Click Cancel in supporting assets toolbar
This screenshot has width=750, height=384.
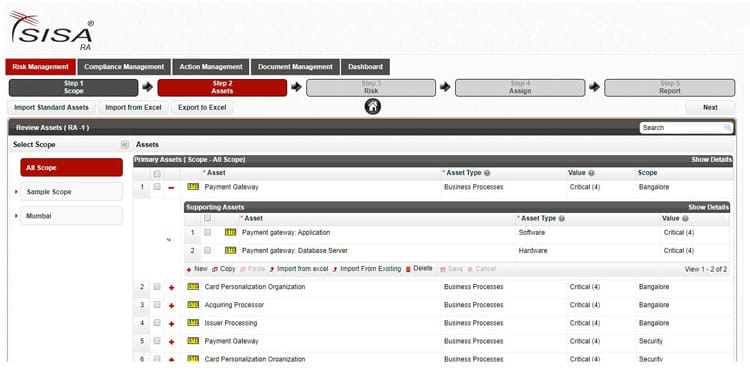point(482,269)
